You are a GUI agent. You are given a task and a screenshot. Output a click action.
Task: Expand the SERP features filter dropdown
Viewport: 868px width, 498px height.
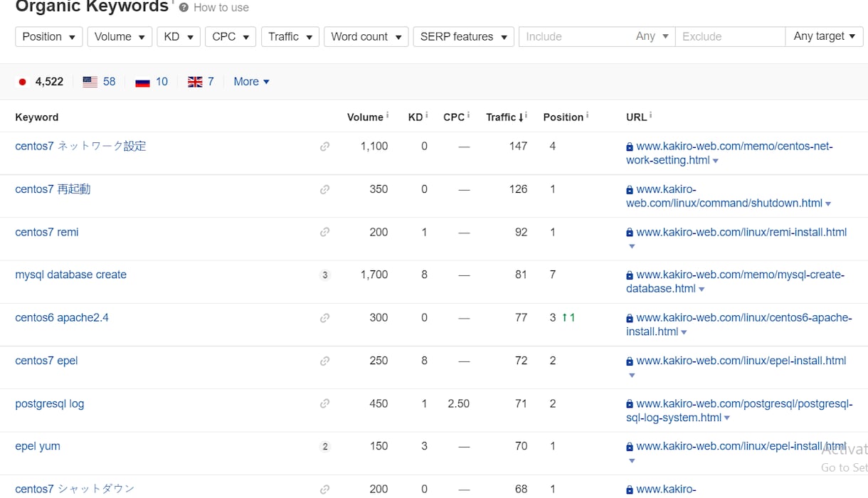463,36
